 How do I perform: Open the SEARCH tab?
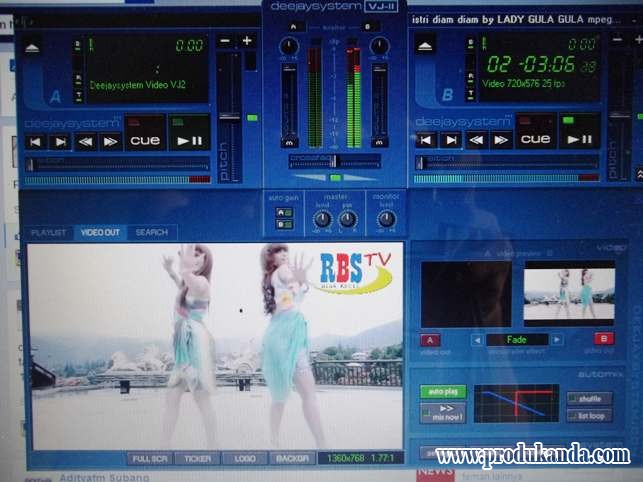pyautogui.click(x=152, y=232)
